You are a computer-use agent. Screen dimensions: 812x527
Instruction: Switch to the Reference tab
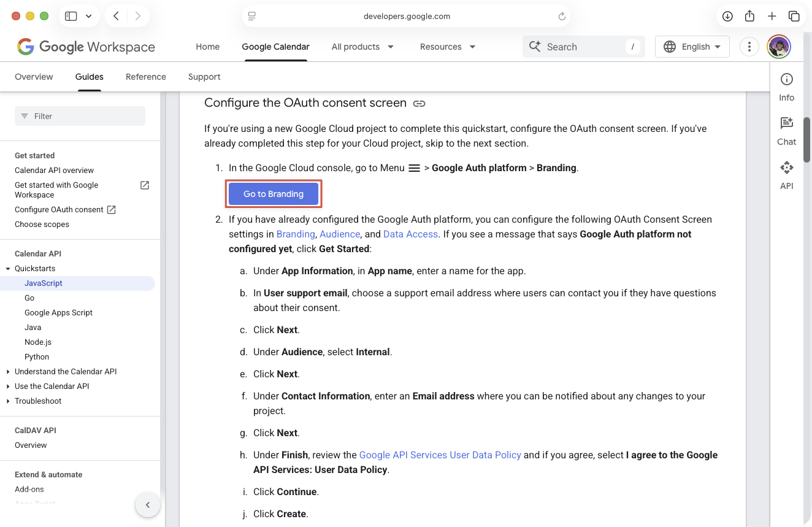[x=146, y=77]
